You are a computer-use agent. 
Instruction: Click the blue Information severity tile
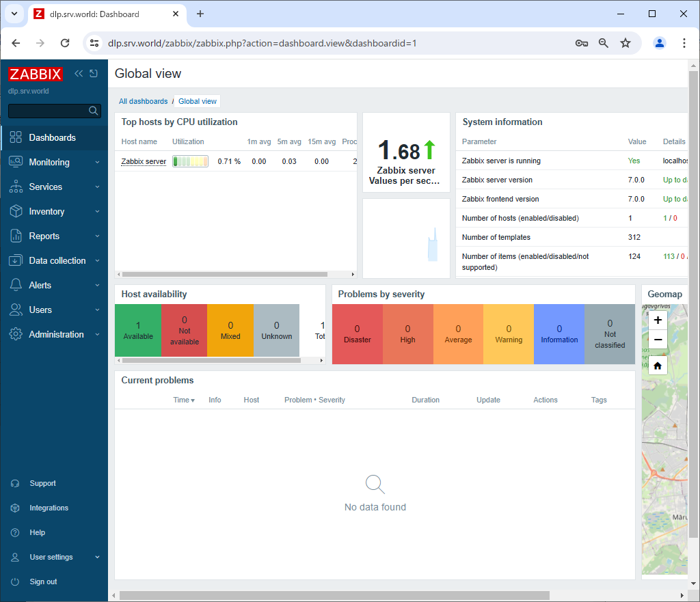point(559,334)
